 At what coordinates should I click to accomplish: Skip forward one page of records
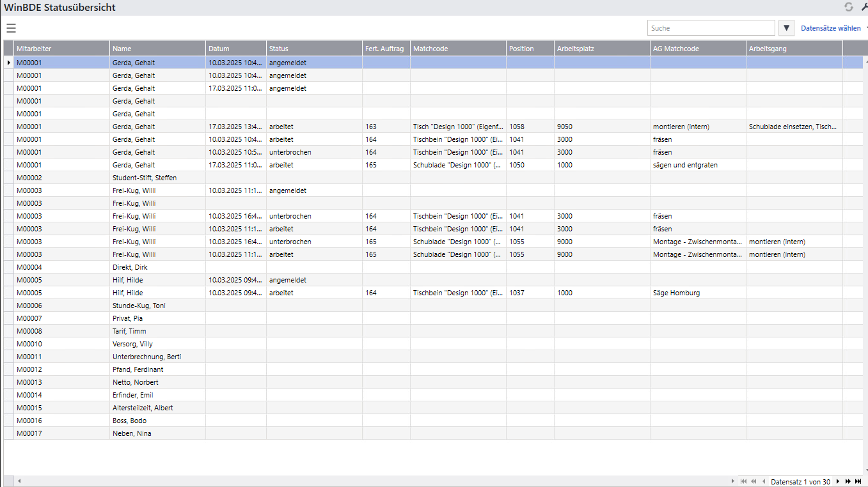pyautogui.click(x=848, y=481)
